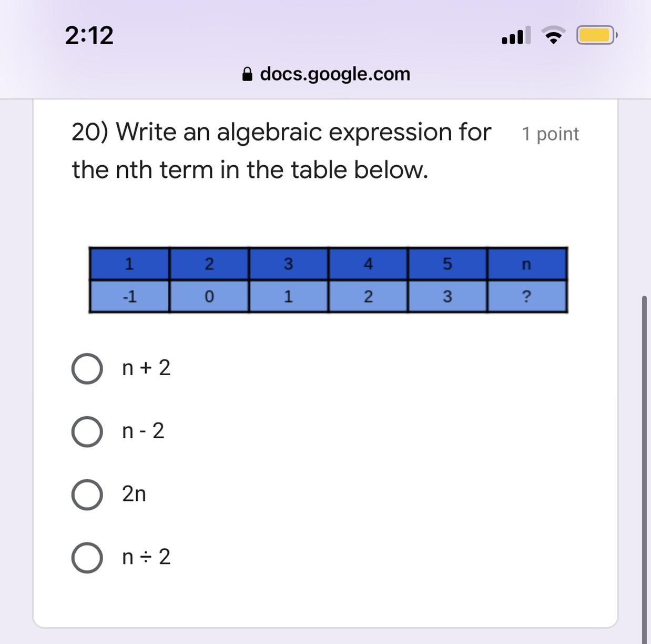The width and height of the screenshot is (651, 644).
Task: Click the dark-blue header cell numbered 5
Action: point(447,264)
